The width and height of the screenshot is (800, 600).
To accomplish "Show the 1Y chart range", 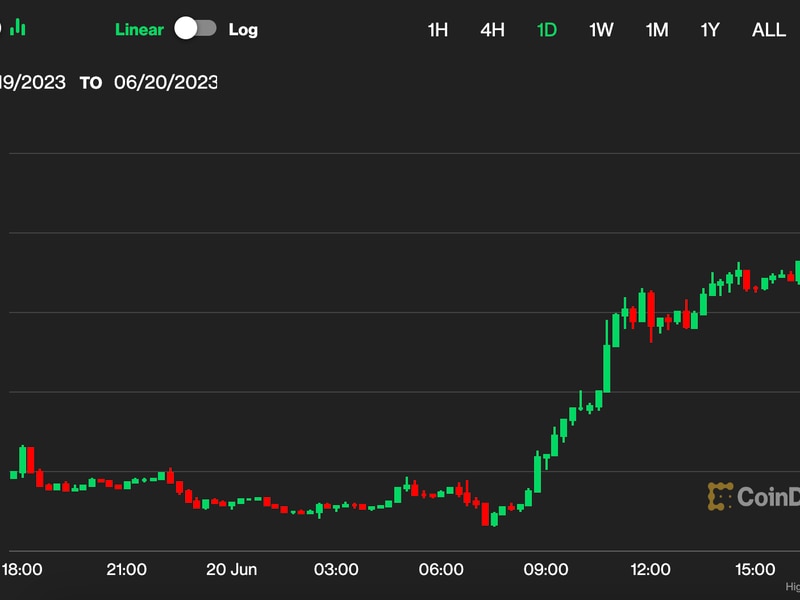I will tap(709, 30).
